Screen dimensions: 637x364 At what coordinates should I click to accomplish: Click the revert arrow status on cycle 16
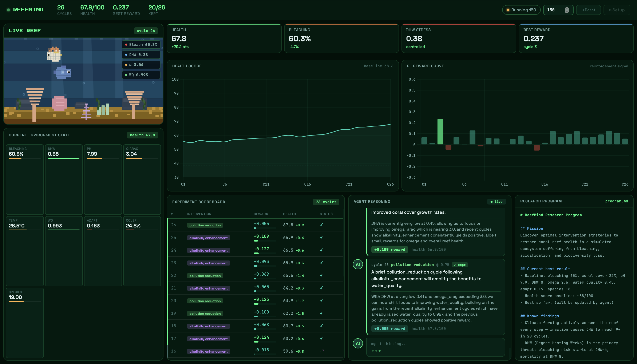(322, 351)
